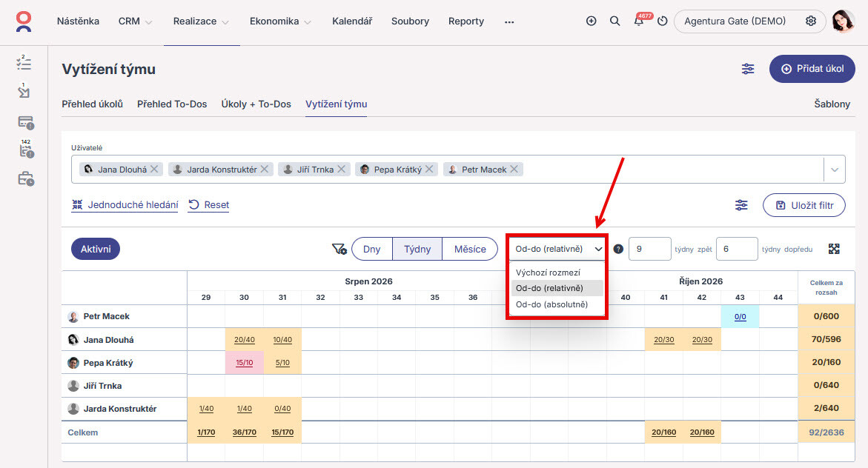Switch view to Dny
This screenshot has height=468, width=868.
click(372, 249)
